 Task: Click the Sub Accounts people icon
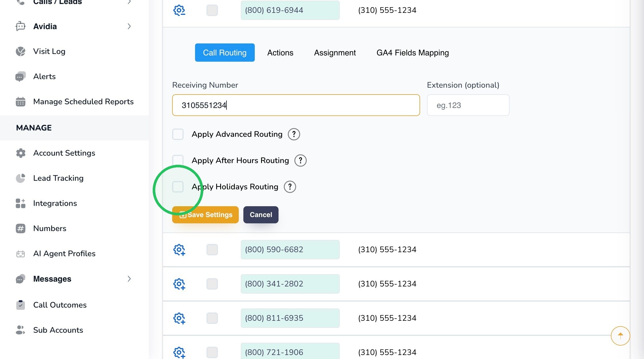pos(21,330)
